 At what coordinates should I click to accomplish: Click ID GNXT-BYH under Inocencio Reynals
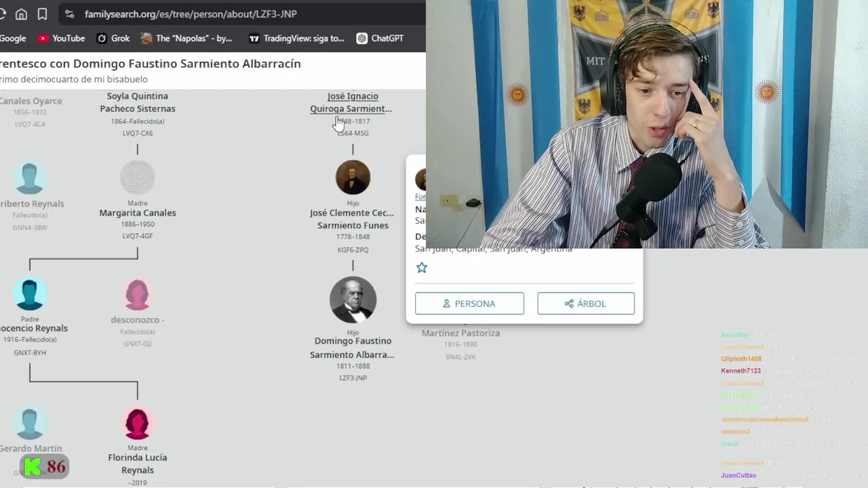[x=30, y=353]
